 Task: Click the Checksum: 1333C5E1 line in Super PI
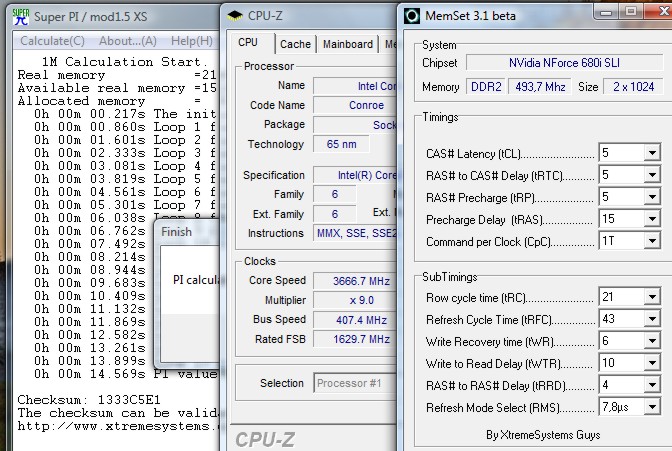[89, 400]
